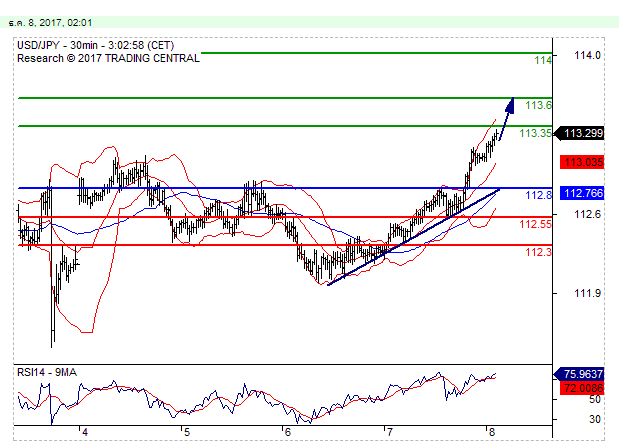Screen dimensions: 619x445
Task: Click the price axis value '111.9'
Action: 587,293
